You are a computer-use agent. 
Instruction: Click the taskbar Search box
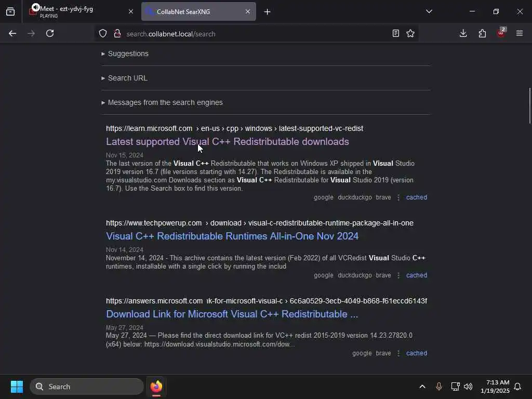tap(87, 387)
